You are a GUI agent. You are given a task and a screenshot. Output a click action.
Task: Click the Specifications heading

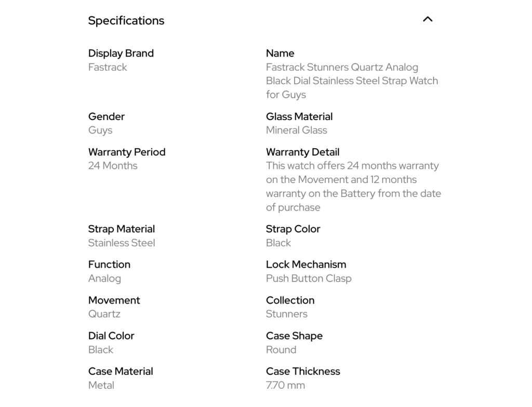click(x=126, y=21)
